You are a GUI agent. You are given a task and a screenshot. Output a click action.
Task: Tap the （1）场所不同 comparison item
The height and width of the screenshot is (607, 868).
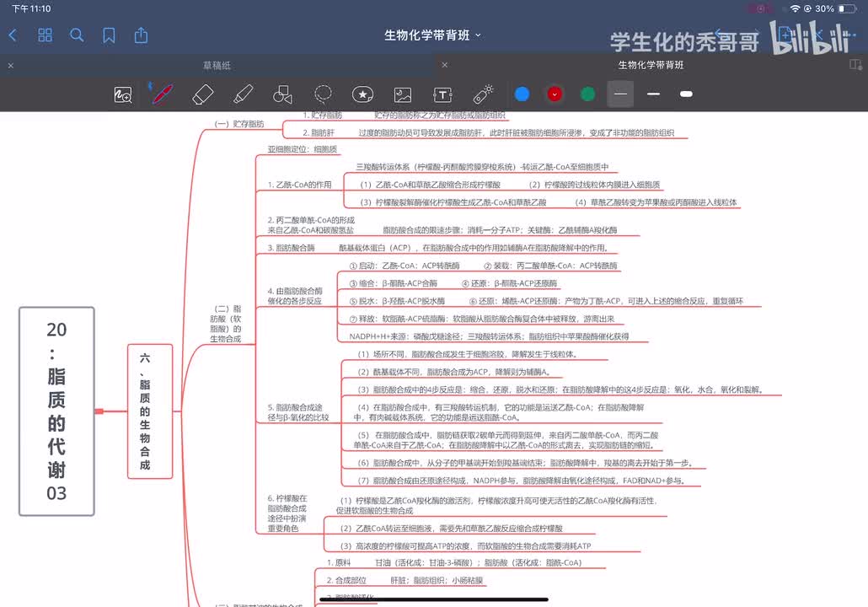468,354
